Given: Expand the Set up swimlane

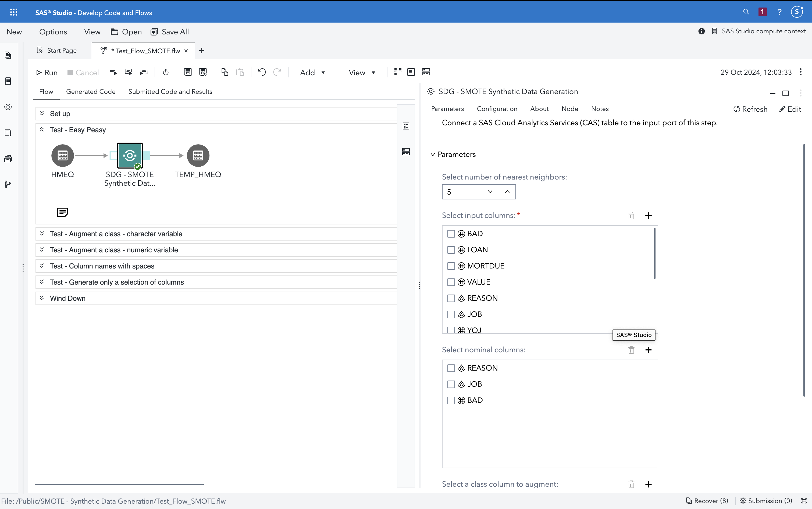Looking at the screenshot, I should click(x=42, y=113).
